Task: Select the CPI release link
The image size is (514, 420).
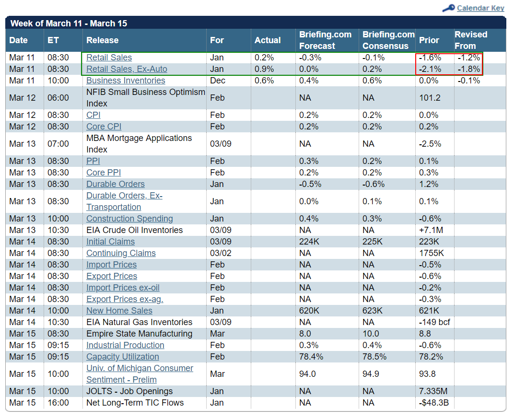Action: 93,115
